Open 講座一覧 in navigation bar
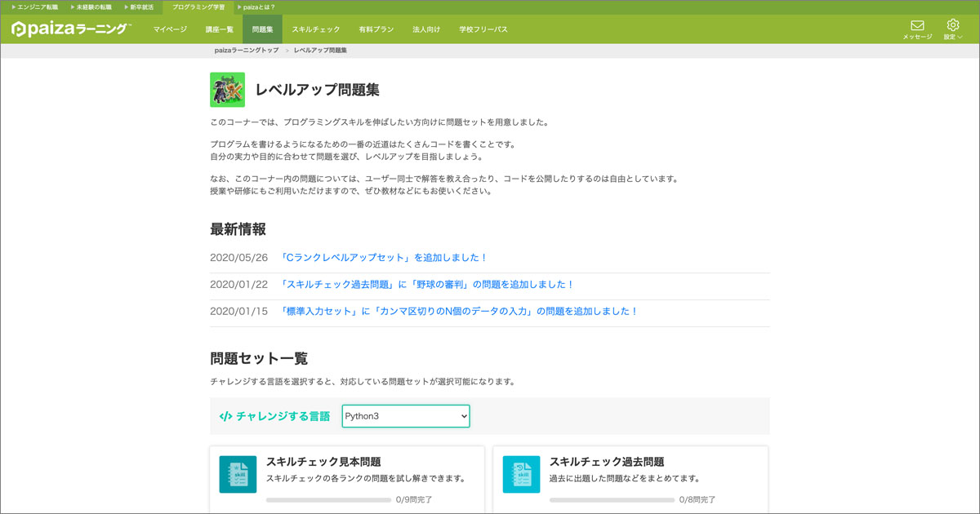 [219, 29]
